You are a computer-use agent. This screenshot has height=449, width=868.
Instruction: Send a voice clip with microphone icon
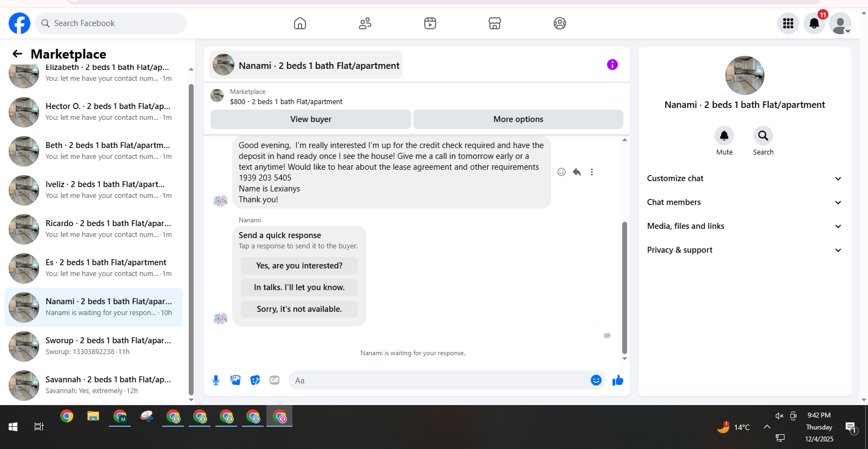[x=216, y=380]
